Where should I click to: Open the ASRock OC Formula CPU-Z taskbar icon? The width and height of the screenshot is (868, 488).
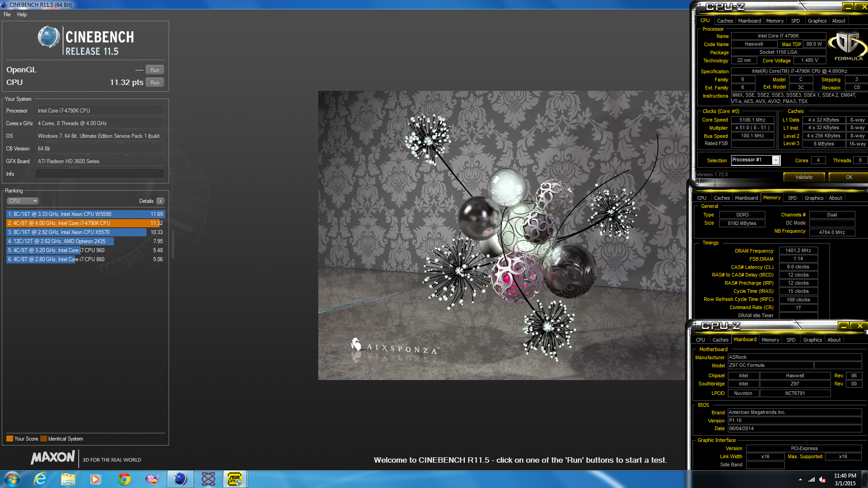point(235,479)
